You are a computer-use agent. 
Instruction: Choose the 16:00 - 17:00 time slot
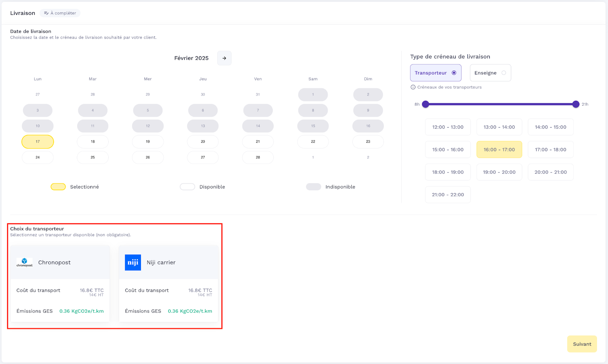499,150
